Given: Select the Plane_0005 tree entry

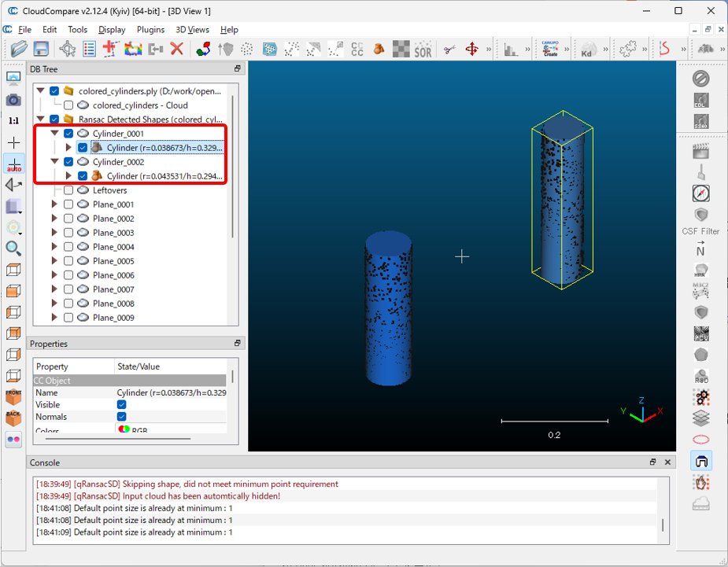Looking at the screenshot, I should [x=113, y=261].
